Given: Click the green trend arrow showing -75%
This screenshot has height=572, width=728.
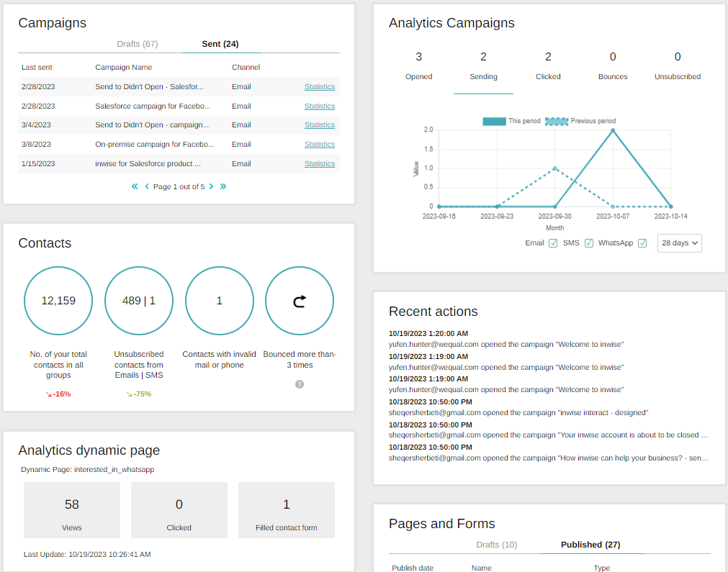Looking at the screenshot, I should point(130,394).
